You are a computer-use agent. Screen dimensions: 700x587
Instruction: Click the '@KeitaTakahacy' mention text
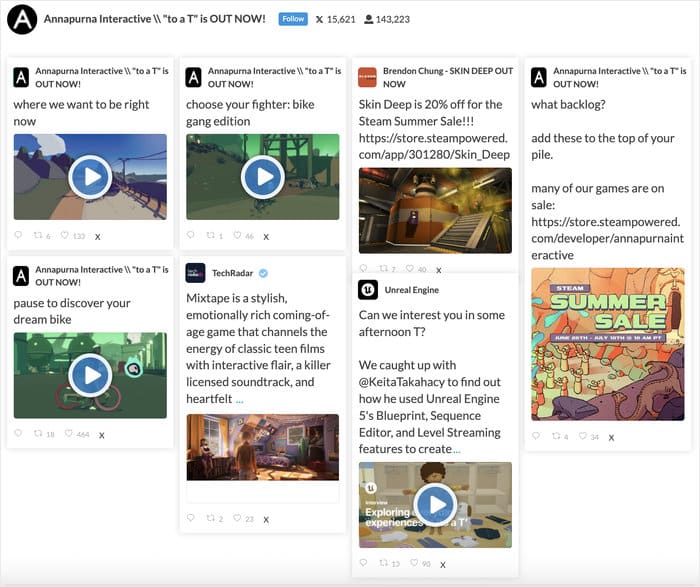click(x=402, y=382)
